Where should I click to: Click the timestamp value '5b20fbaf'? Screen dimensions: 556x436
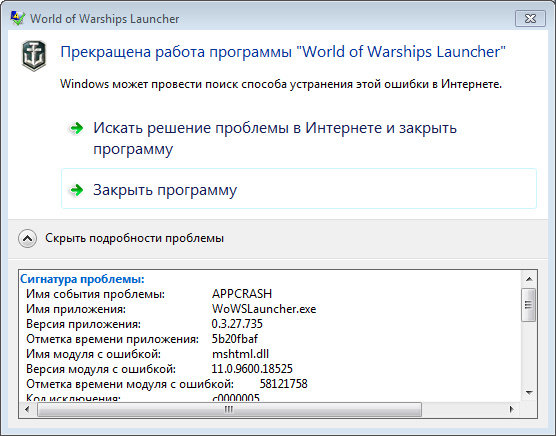pos(234,339)
